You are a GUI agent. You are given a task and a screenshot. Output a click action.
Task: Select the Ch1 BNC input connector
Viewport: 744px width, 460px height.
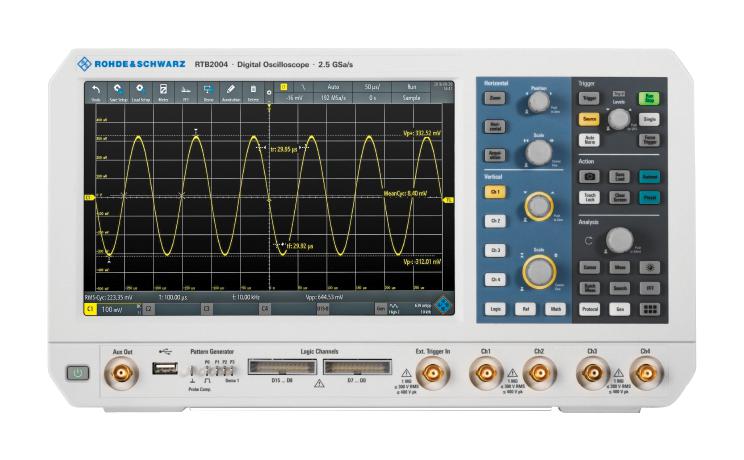pyautogui.click(x=485, y=373)
